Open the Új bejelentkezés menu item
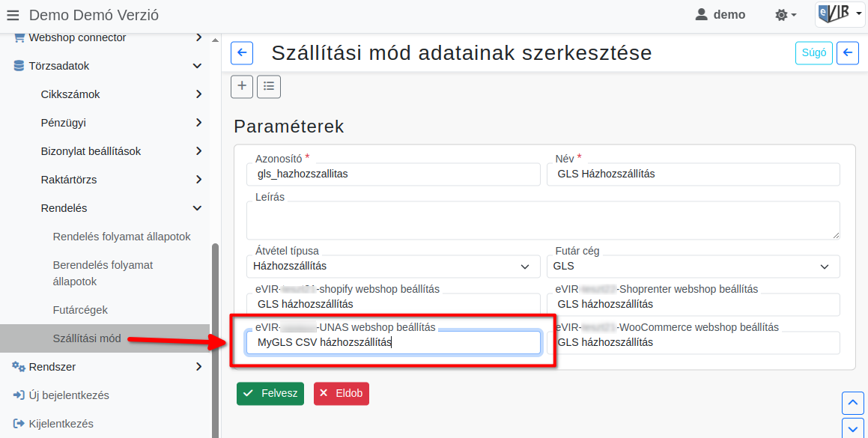Viewport: 868px width, 438px height. pos(69,395)
